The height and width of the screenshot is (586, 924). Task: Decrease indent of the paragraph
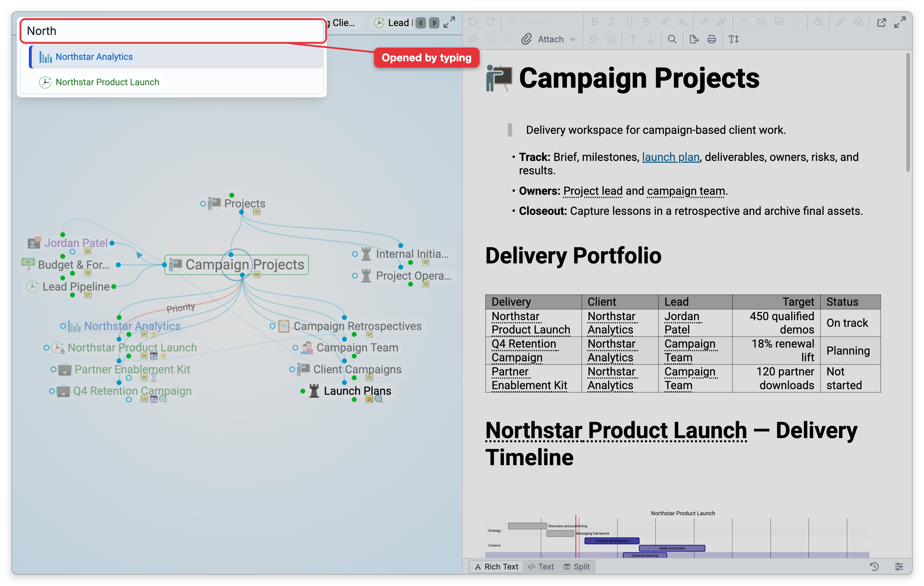593,39
